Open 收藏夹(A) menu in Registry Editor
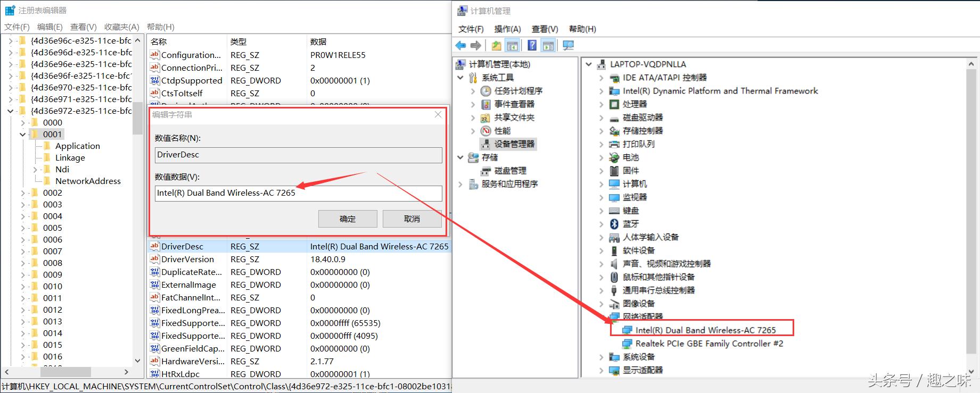This screenshot has width=980, height=393. click(x=121, y=27)
